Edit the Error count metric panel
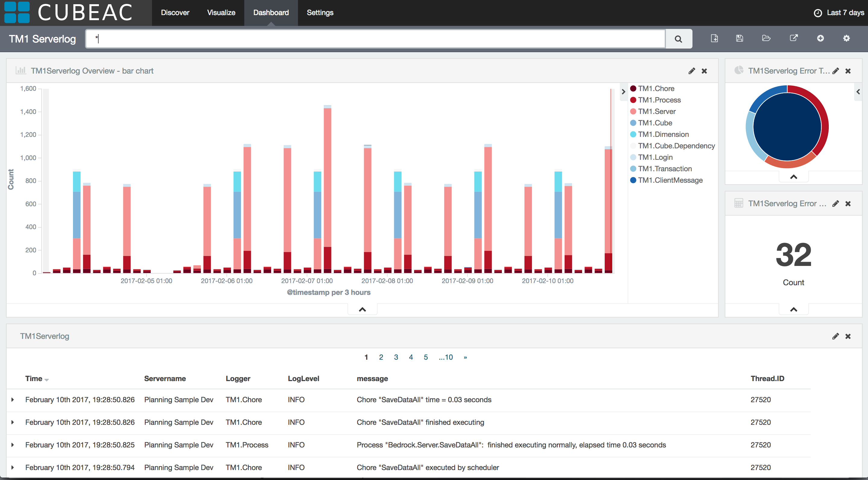The width and height of the screenshot is (868, 480). click(x=835, y=204)
